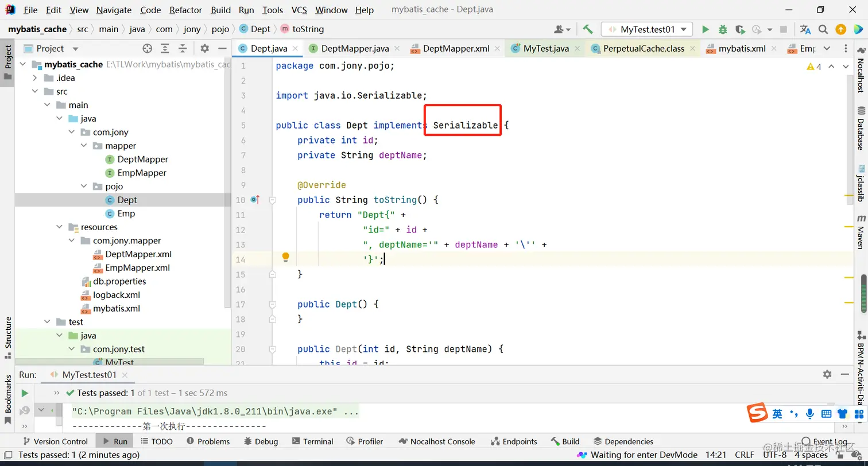Open the Sogou soft keyboard icon

click(826, 414)
